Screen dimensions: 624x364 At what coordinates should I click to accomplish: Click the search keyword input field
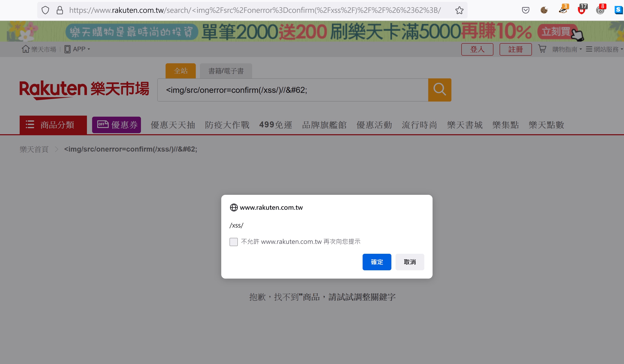pyautogui.click(x=293, y=90)
